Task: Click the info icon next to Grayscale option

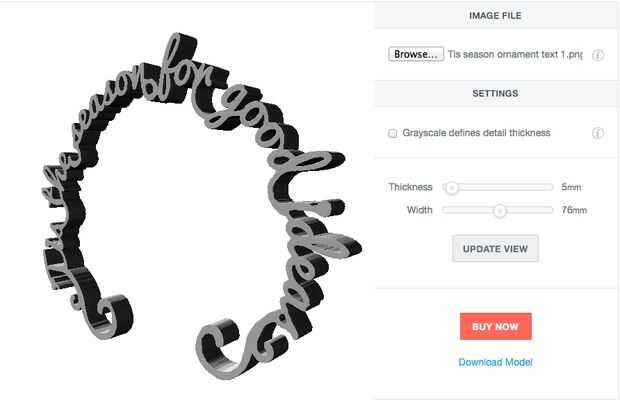Action: tap(597, 133)
